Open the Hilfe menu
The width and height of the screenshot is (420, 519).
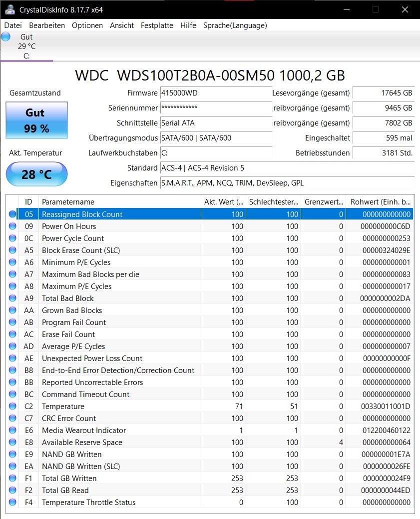188,25
